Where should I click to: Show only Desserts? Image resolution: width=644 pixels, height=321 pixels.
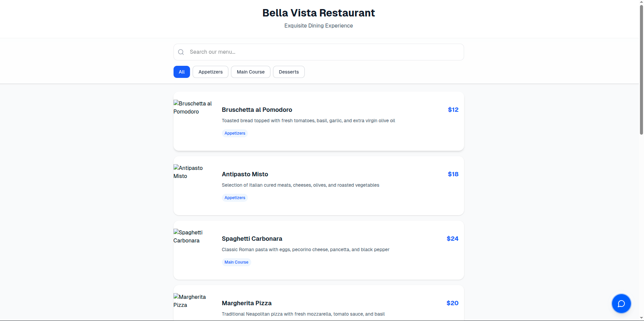[289, 72]
